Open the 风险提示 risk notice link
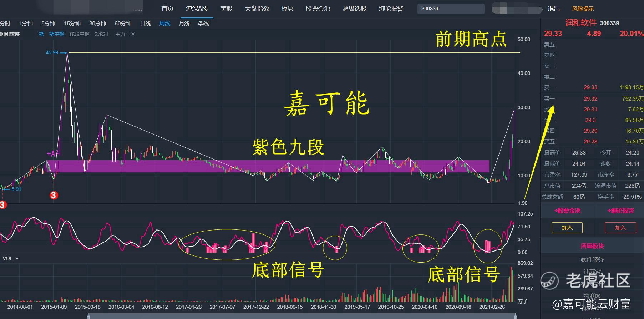 tap(583, 9)
